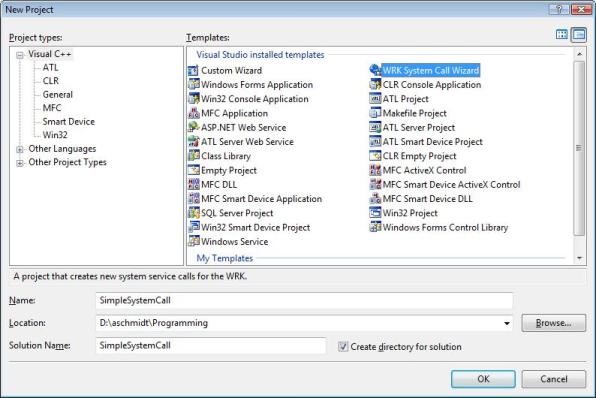Screen dimensions: 596x398
Task: Click the templates scrollbar up arrow
Action: (579, 54)
